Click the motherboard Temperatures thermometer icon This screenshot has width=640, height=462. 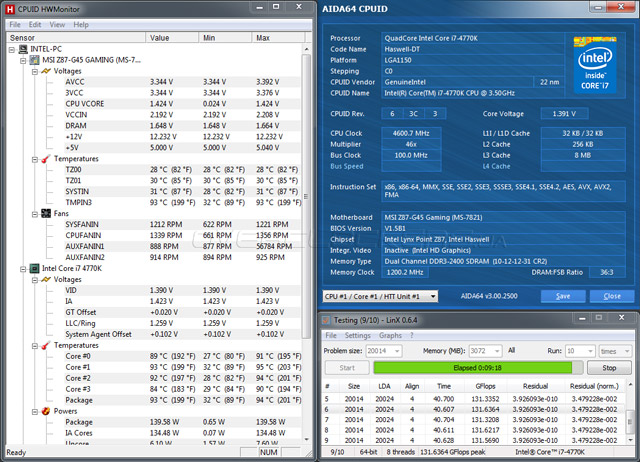(46, 158)
